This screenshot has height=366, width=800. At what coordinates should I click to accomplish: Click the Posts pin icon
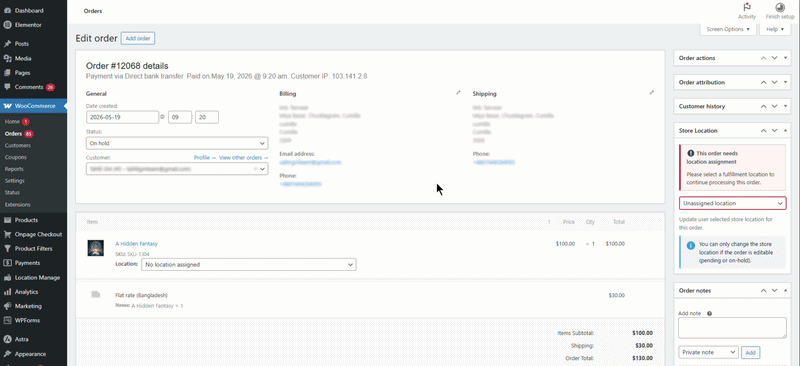(7, 44)
